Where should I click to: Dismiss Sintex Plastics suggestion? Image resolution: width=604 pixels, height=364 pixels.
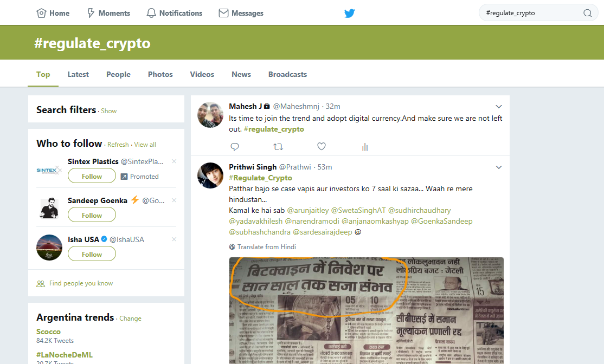click(x=174, y=161)
